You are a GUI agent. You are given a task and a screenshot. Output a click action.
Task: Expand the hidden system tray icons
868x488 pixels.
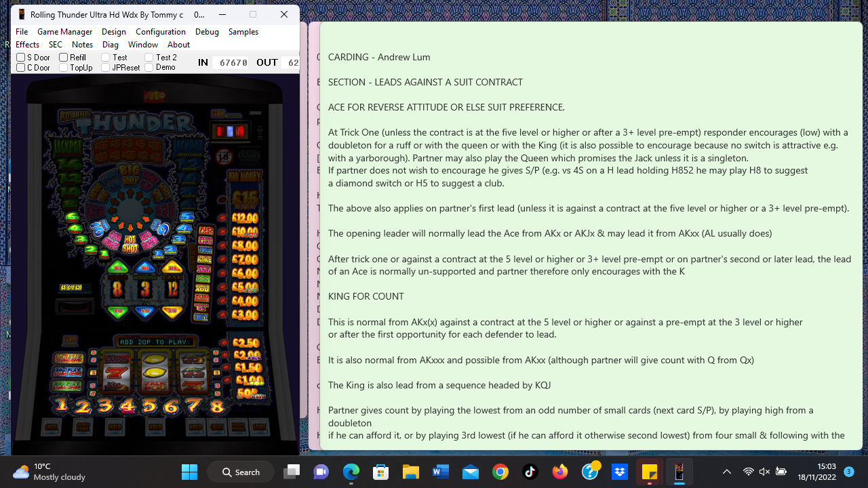(x=726, y=472)
